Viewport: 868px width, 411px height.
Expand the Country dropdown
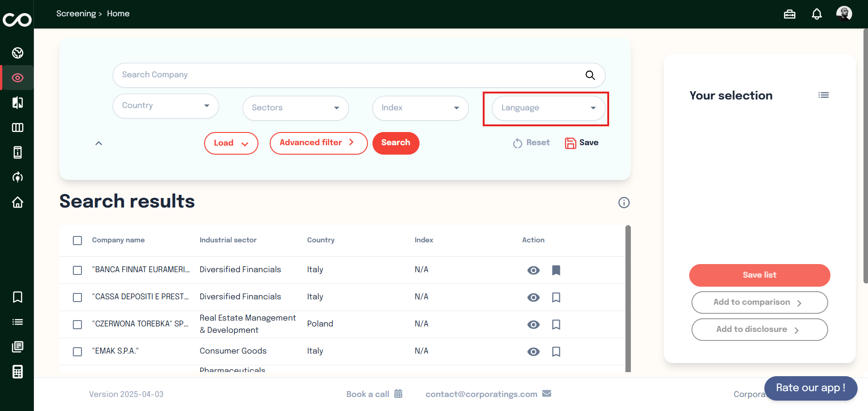(166, 106)
